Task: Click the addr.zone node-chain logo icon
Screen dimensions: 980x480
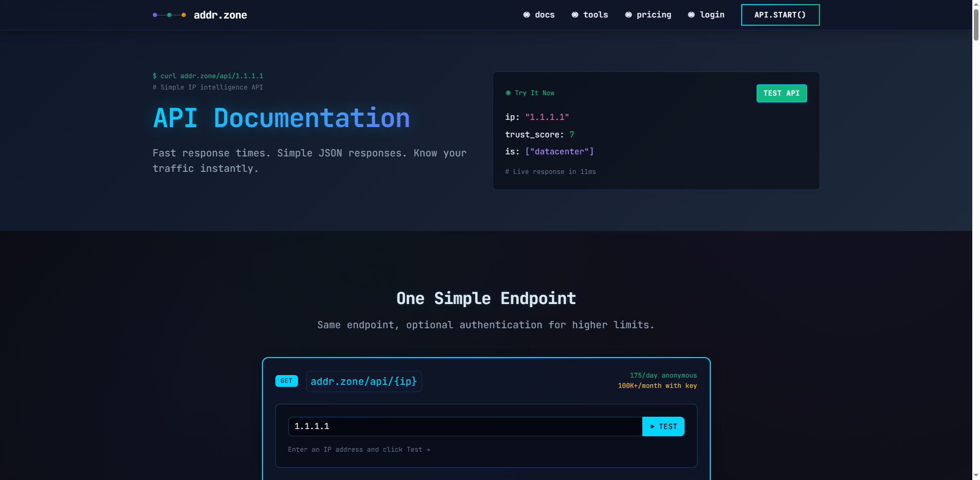Action: [x=169, y=14]
